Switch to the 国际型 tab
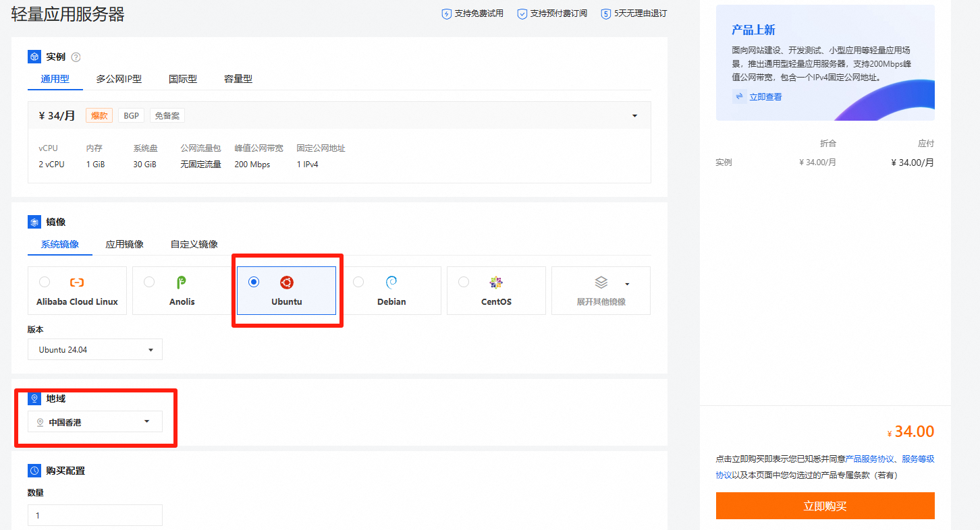 coord(183,79)
